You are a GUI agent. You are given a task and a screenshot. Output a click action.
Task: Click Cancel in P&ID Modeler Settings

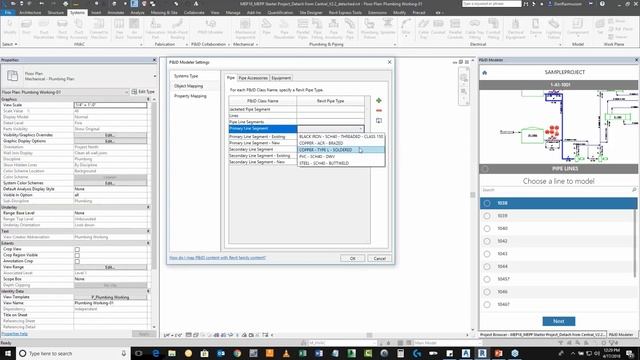tap(379, 258)
